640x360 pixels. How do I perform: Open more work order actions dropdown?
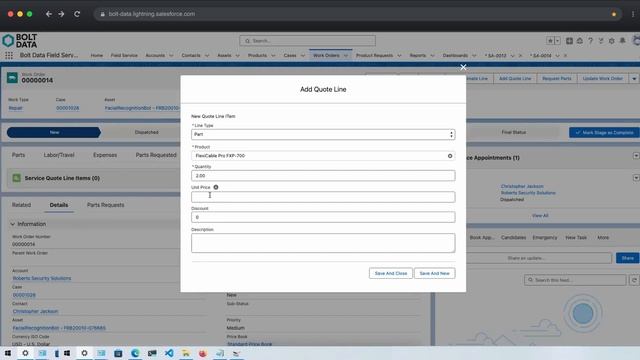tap(634, 78)
